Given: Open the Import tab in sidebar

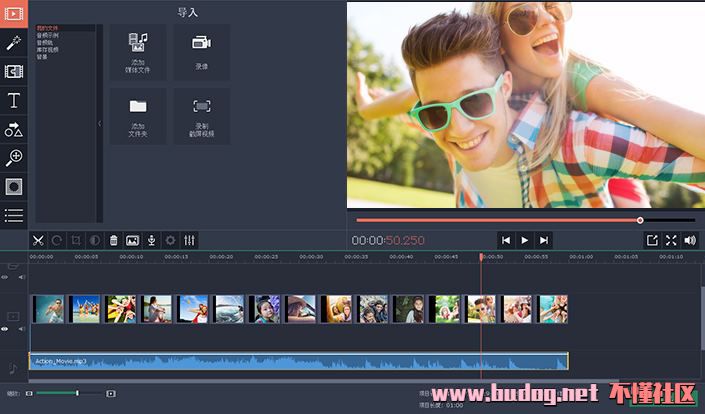Looking at the screenshot, I should pyautogui.click(x=14, y=14).
